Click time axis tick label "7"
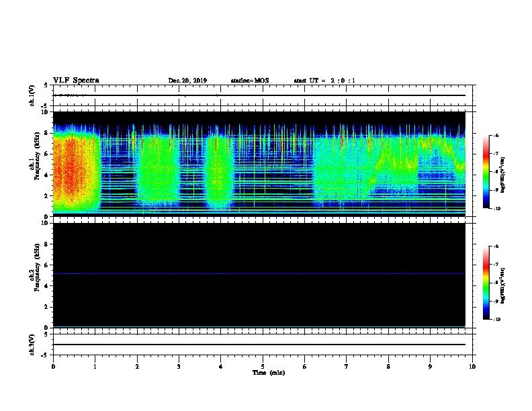Screen dimensions: 532x411 pyautogui.click(x=347, y=366)
